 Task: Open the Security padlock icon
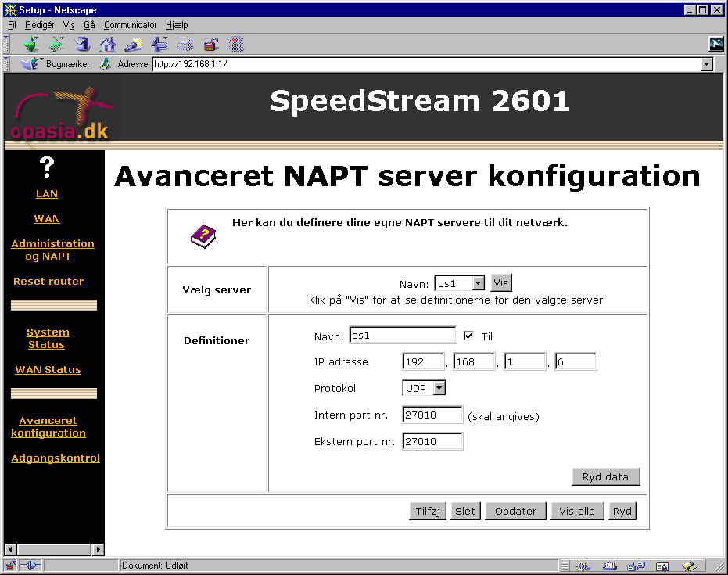click(x=210, y=44)
